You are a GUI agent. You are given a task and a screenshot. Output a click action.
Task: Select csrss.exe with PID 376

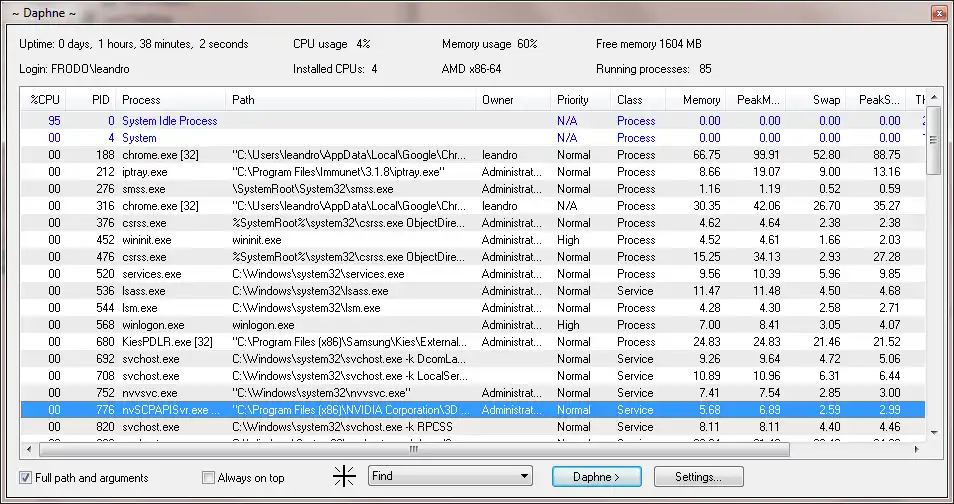(473, 223)
